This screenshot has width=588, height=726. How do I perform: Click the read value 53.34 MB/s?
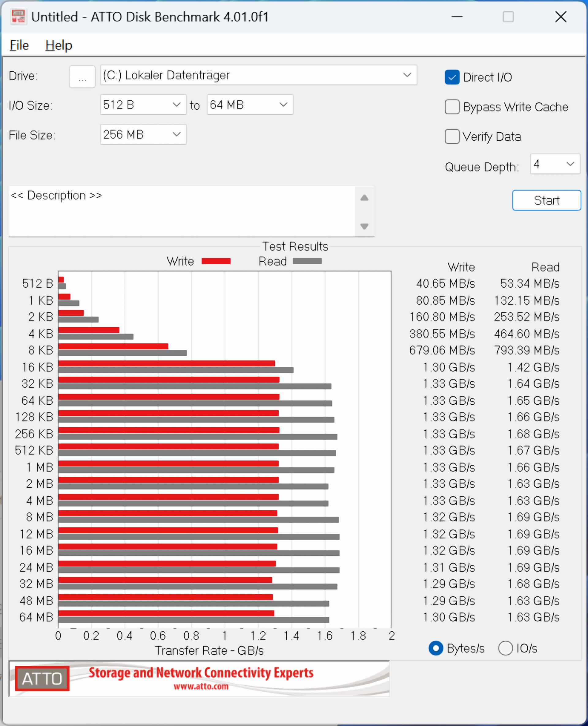pyautogui.click(x=530, y=283)
